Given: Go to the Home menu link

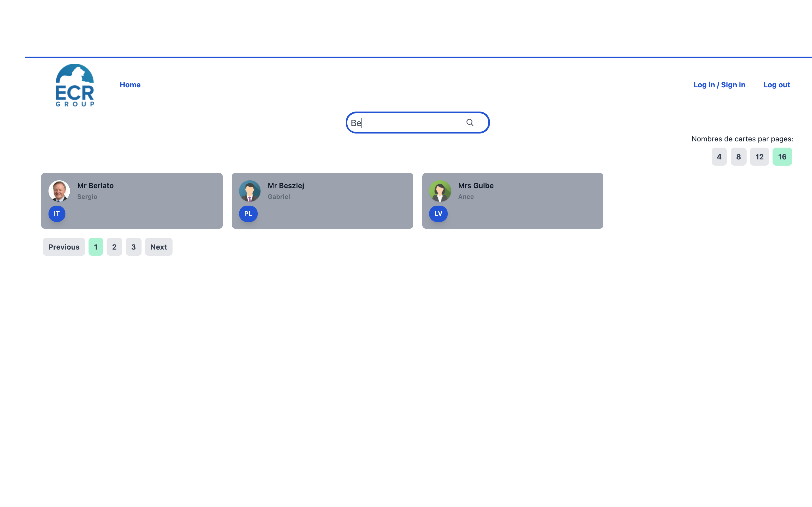Looking at the screenshot, I should (x=130, y=85).
